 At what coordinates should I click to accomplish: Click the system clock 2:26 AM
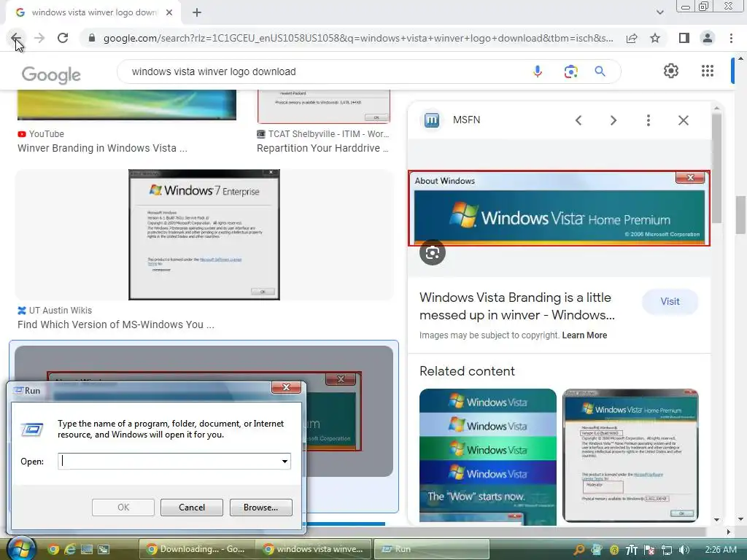click(x=720, y=550)
